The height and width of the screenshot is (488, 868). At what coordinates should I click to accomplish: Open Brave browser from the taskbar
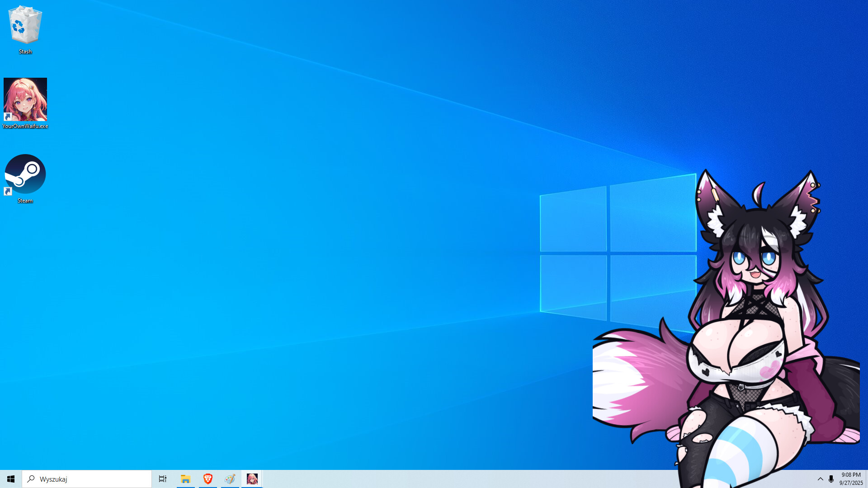coord(208,479)
